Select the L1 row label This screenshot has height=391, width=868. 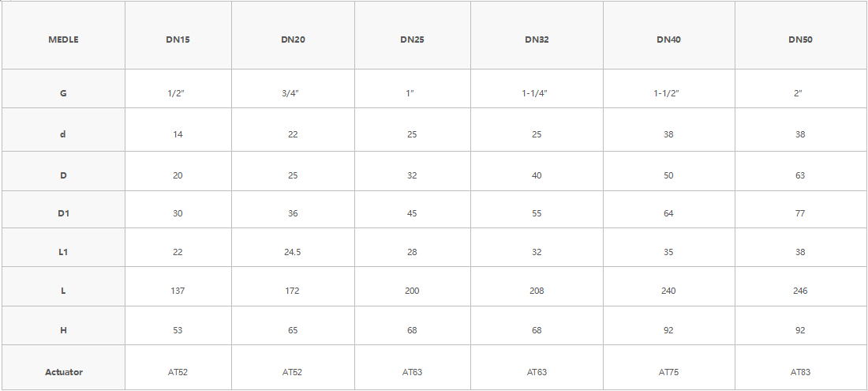click(x=63, y=252)
